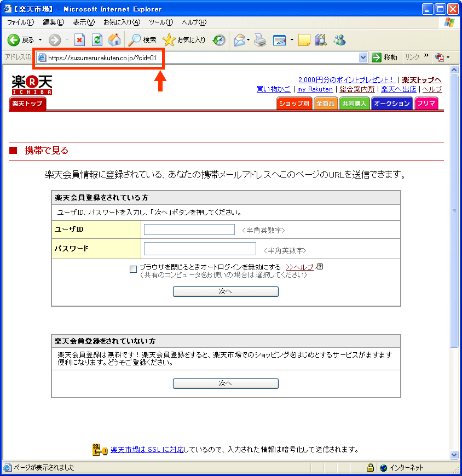
Task: Open the Discuss yellow note icon
Action: pos(304,40)
